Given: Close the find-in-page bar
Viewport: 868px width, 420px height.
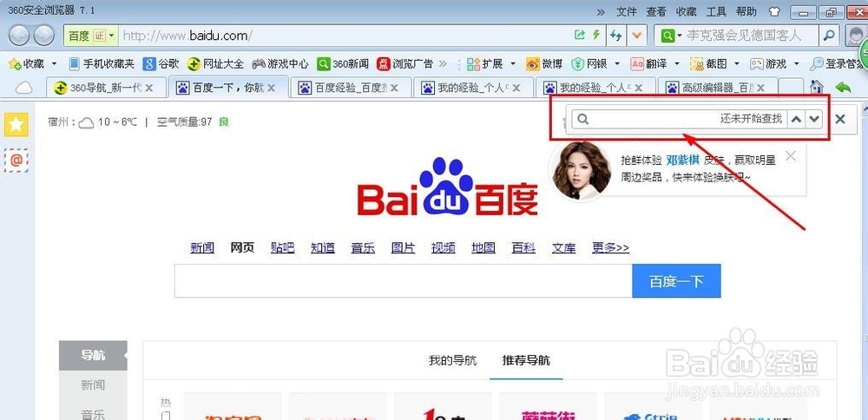Looking at the screenshot, I should click(839, 118).
